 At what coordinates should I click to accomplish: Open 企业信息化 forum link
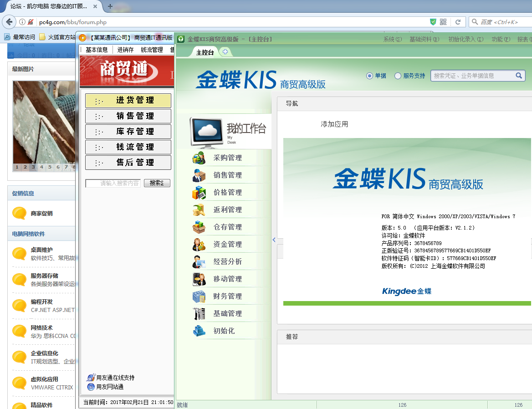[x=44, y=353]
